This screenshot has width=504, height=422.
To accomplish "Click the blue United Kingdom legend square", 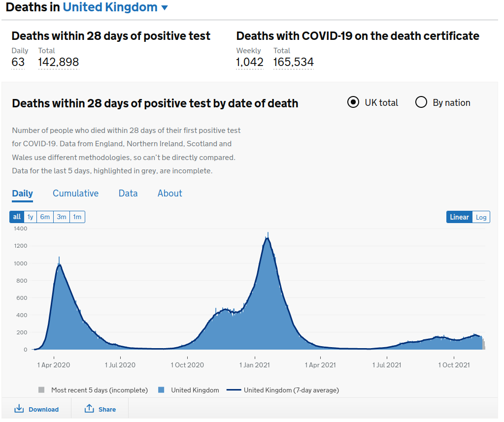I will pos(161,390).
